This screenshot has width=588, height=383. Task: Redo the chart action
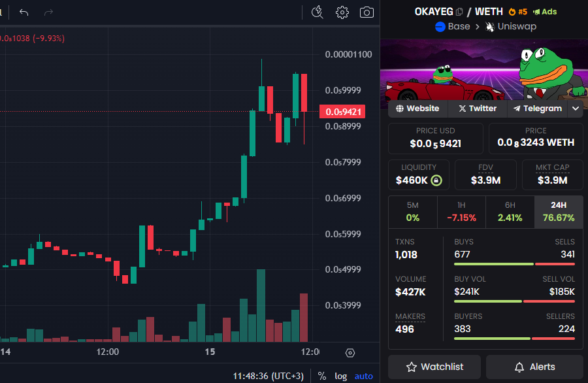point(48,12)
